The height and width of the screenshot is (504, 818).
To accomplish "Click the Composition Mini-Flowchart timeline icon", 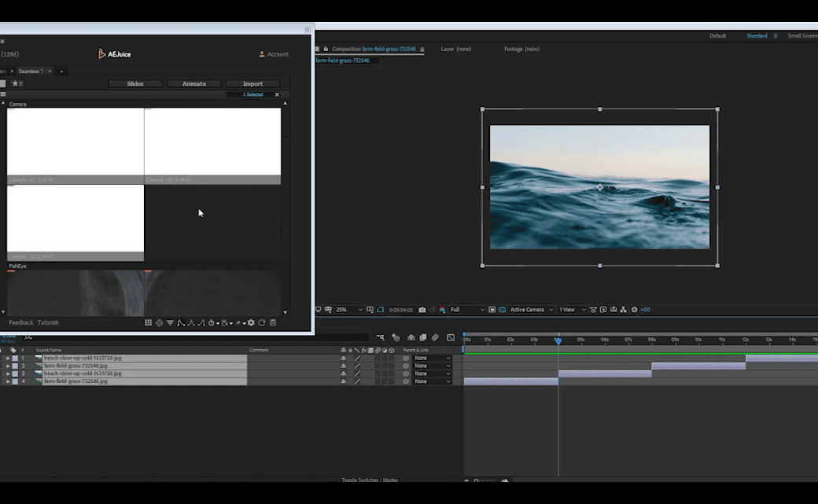I will click(381, 337).
